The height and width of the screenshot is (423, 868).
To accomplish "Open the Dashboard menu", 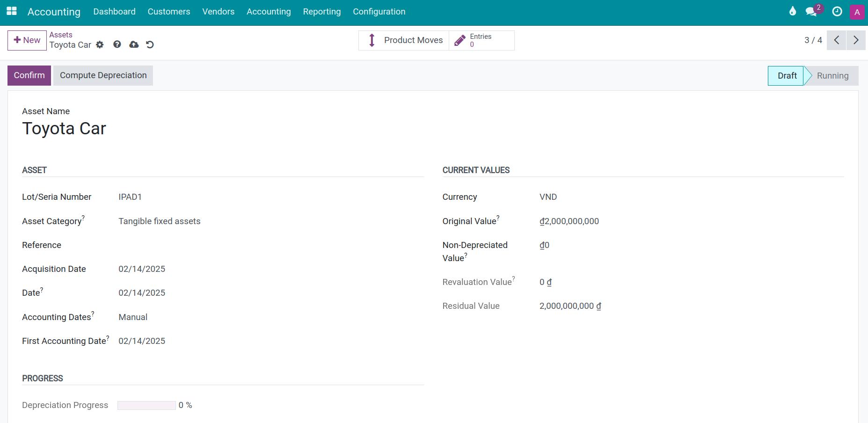I will pos(114,12).
